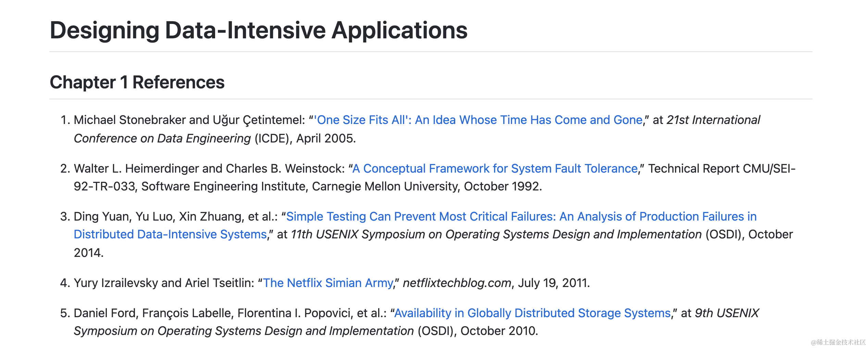Click the watermark in the bottom corner

tap(838, 342)
